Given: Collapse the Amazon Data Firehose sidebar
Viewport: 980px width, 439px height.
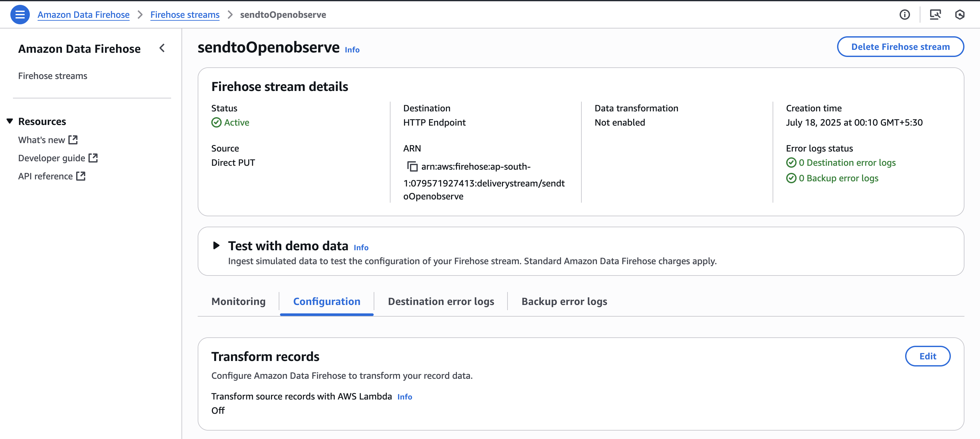Looking at the screenshot, I should pos(162,48).
